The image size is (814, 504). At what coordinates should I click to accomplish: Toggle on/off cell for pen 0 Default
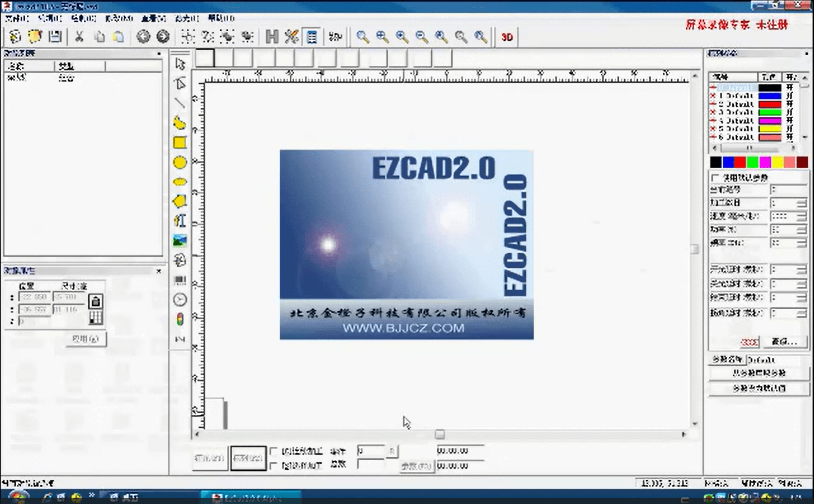[790, 87]
